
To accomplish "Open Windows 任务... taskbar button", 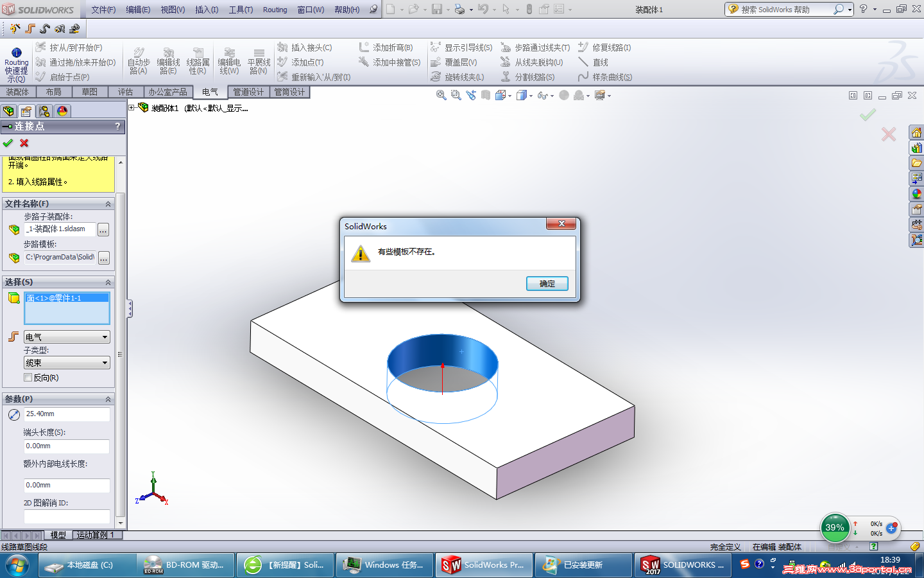I will 384,565.
